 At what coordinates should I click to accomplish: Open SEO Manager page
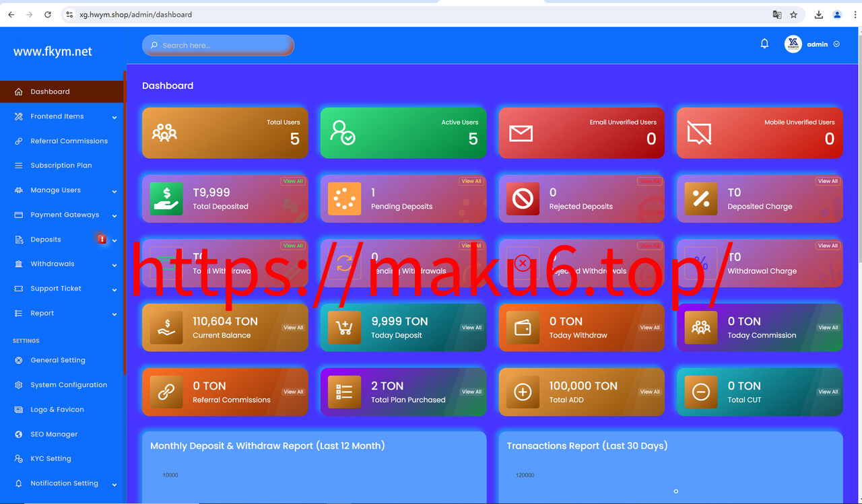(62, 434)
